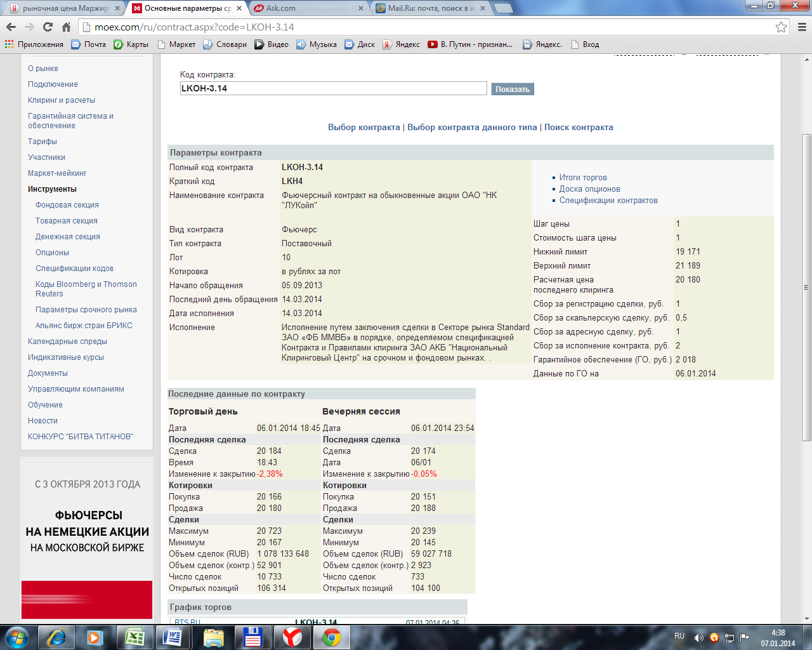Open the Диск bookmark

click(x=360, y=44)
